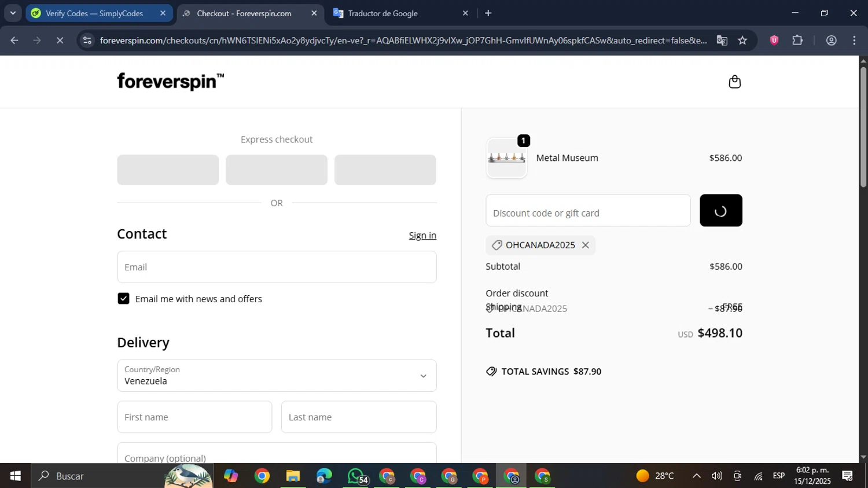
Task: Close the Checkout Foreverspin tab
Action: pyautogui.click(x=314, y=13)
